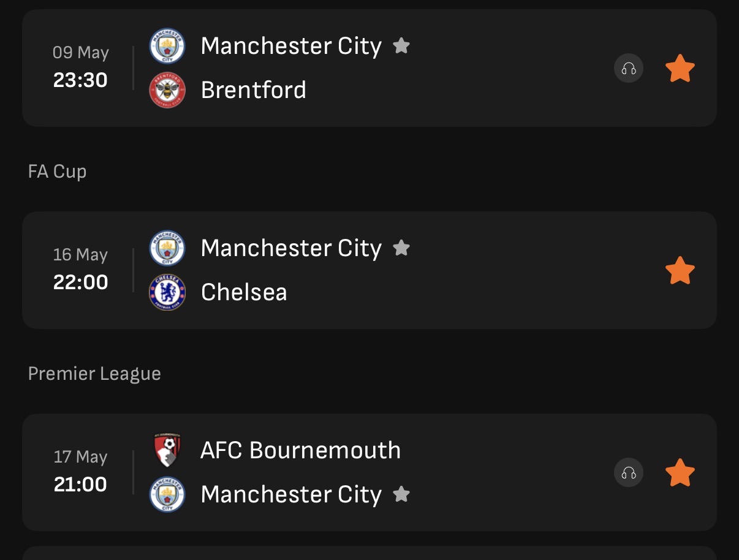Toggle the orange star on the Chelsea match
This screenshot has height=560, width=739.
tap(680, 270)
